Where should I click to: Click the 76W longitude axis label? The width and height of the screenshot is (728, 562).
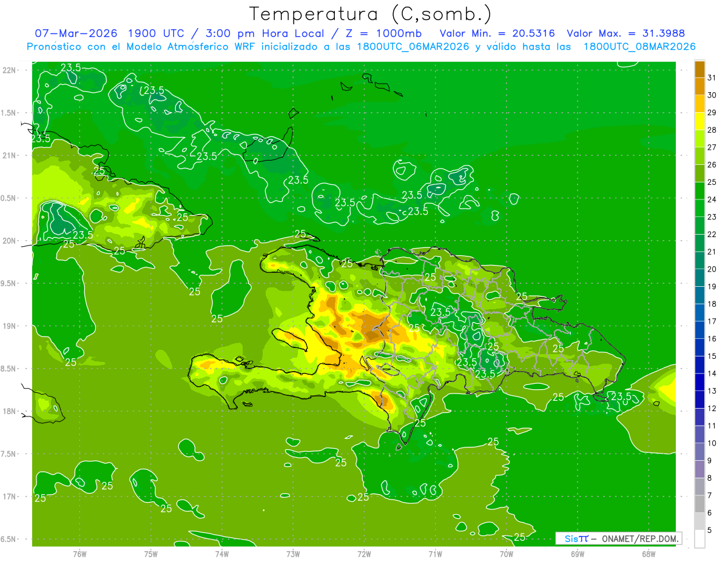click(79, 554)
